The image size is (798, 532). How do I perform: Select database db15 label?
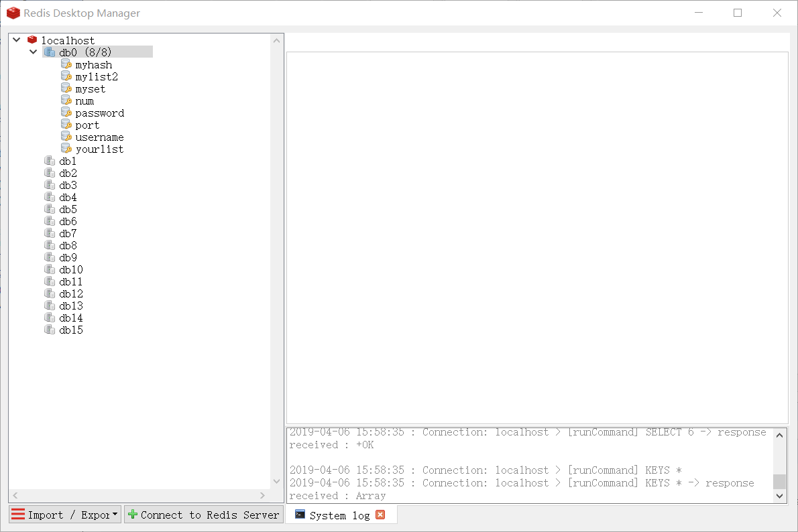tap(70, 330)
